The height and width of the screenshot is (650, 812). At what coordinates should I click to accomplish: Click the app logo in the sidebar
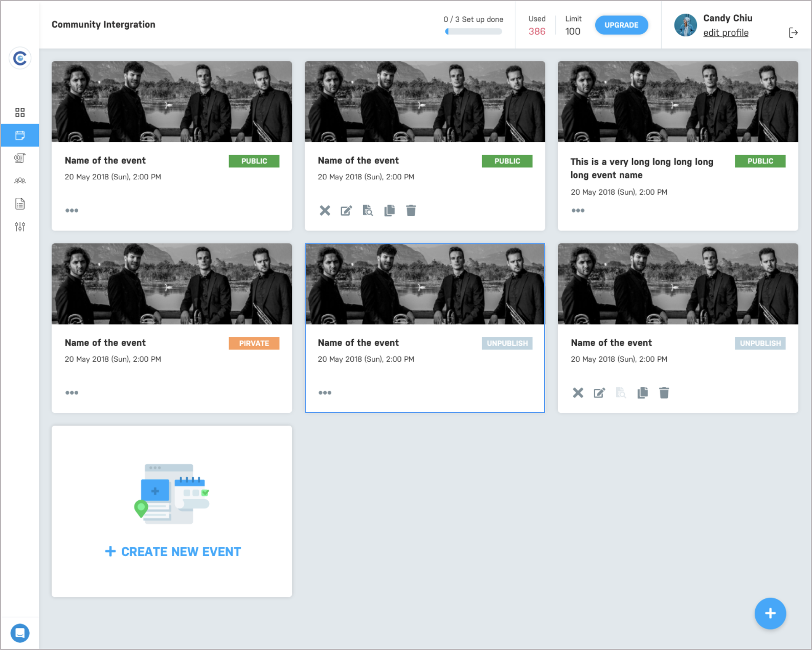point(20,58)
